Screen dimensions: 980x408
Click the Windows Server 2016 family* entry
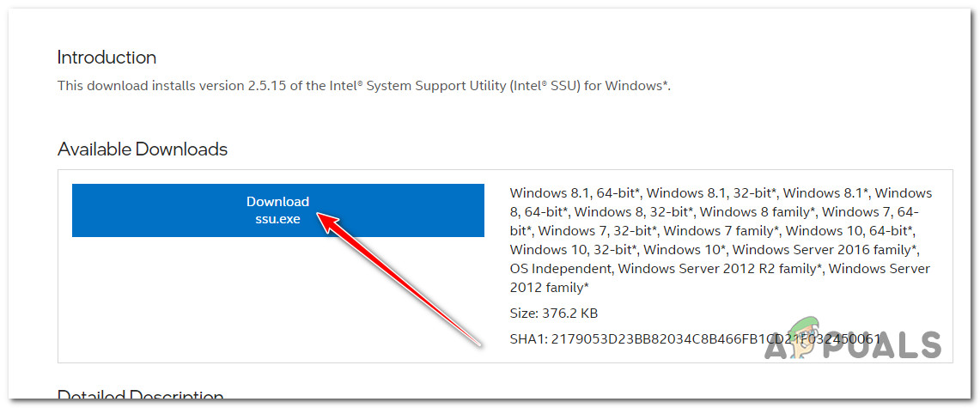pyautogui.click(x=825, y=250)
